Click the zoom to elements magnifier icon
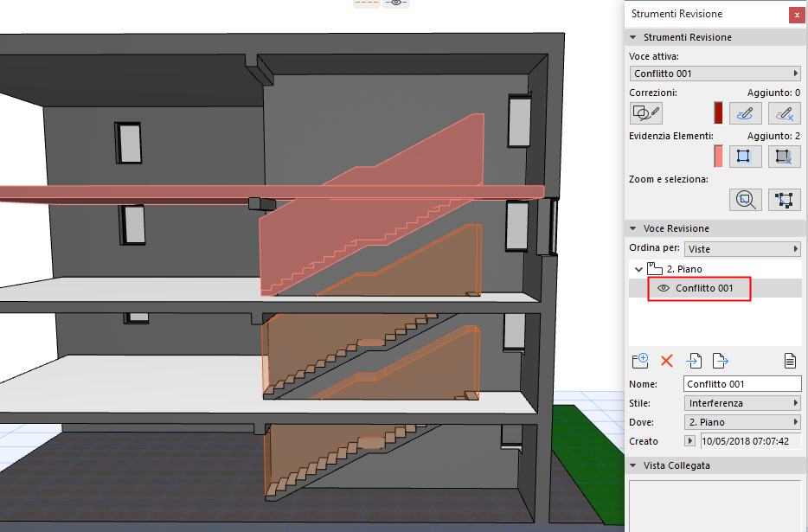Viewport: 808px width, 532px height. click(745, 200)
